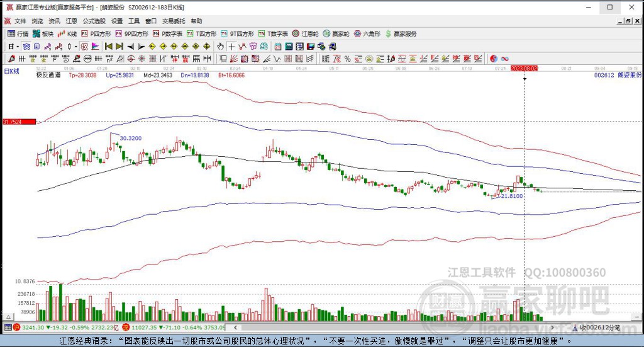Click the 2023-08-02 date marker

point(524,68)
